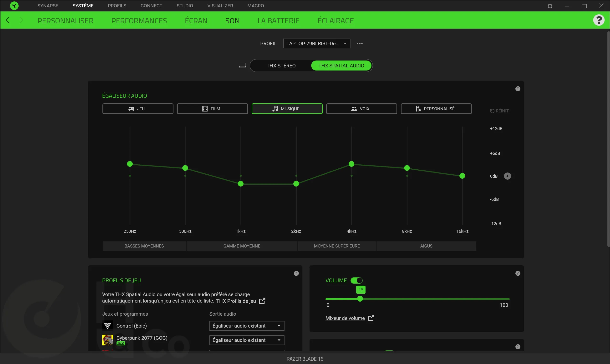Viewport: 610px width, 364px height.
Task: Switch to THX Stéréo mode
Action: point(281,66)
